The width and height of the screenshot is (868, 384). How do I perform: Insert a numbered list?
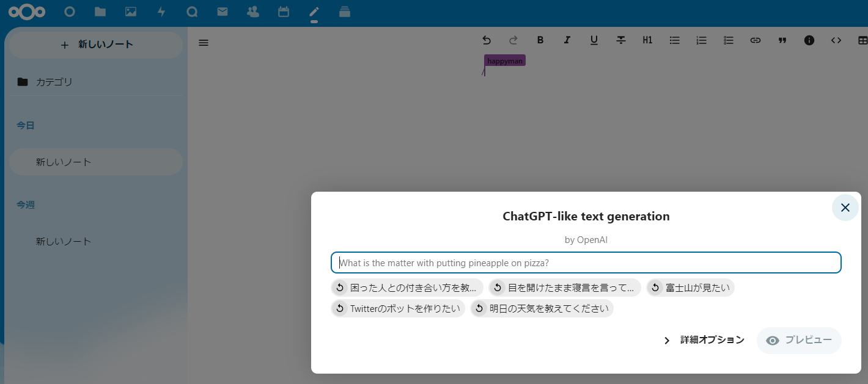coord(702,40)
